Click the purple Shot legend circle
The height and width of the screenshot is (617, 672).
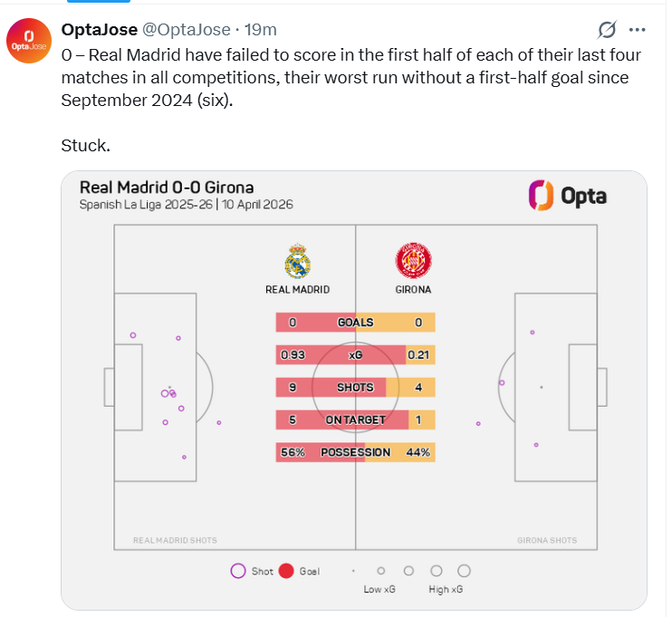pos(238,571)
